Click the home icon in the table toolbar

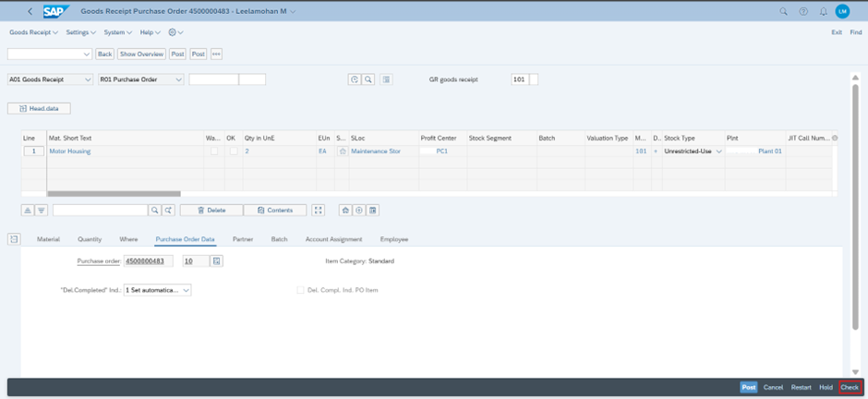345,211
